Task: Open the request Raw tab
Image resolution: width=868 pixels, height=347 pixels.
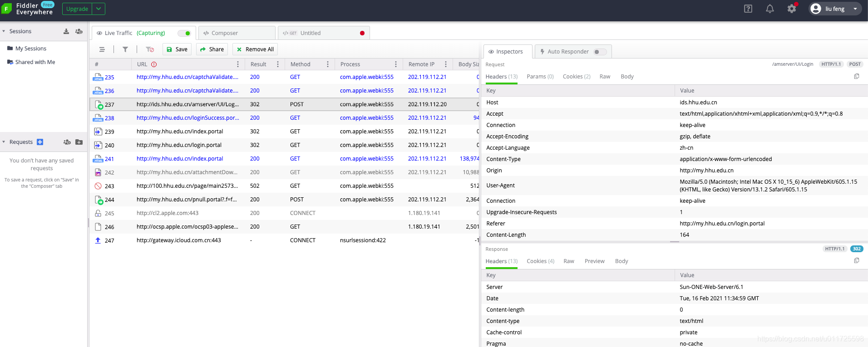Action: (x=605, y=77)
